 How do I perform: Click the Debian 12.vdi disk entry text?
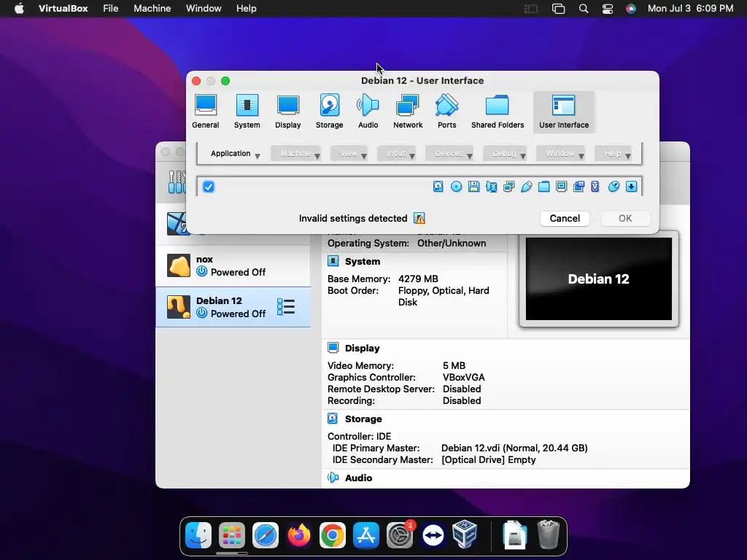pos(514,448)
